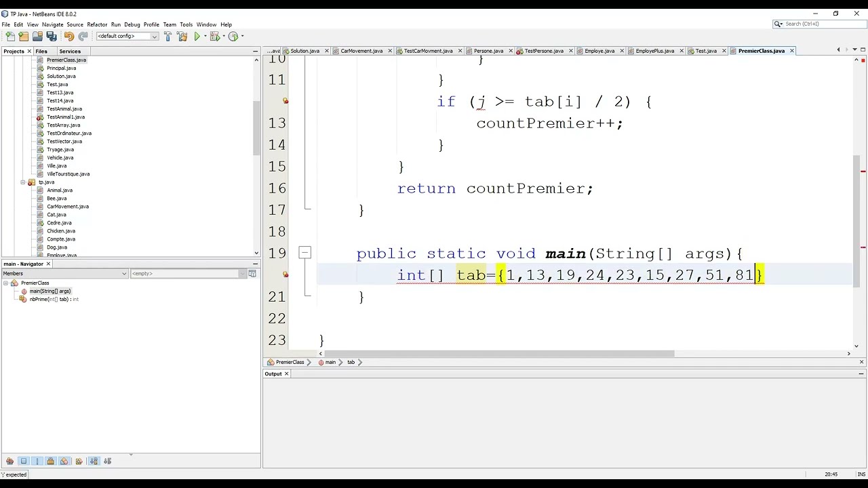Click the error glyph beside the if statement
868x488 pixels.
point(285,101)
